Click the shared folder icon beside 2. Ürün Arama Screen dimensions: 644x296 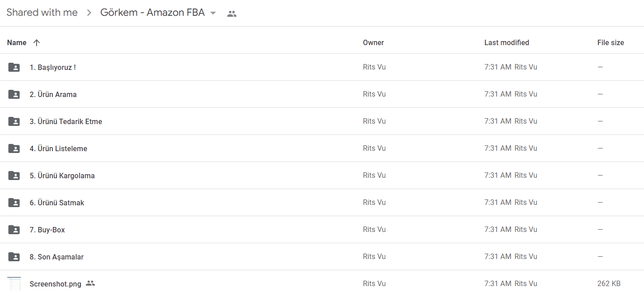14,94
